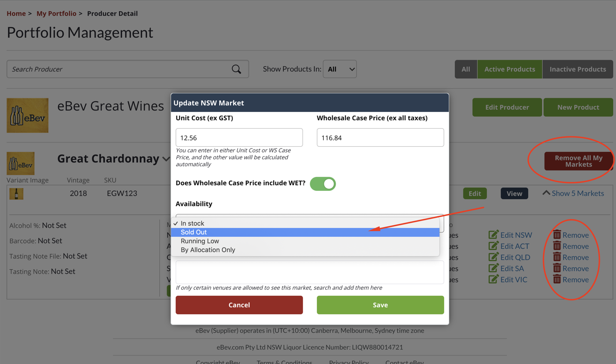Image resolution: width=616 pixels, height=364 pixels.
Task: Click the Great Chardonnay product logo
Action: tap(20, 163)
